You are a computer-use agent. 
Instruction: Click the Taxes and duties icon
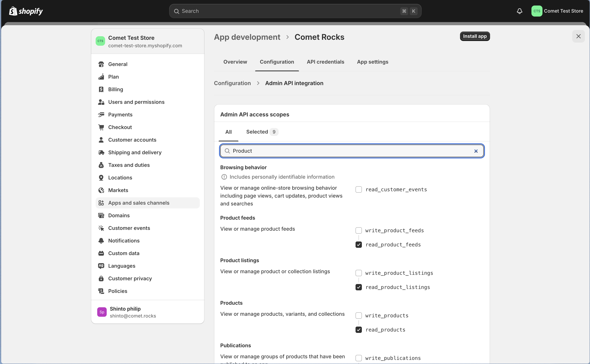coord(101,165)
